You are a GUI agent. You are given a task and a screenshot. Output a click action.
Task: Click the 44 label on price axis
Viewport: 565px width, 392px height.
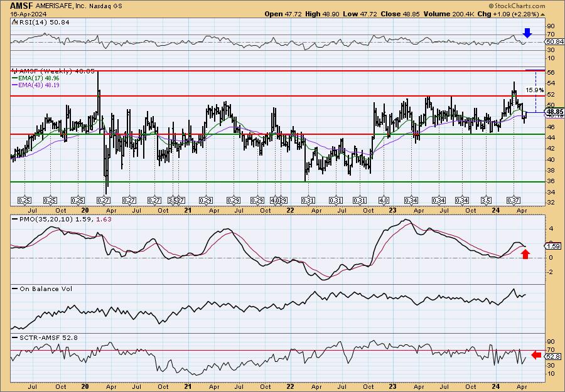coord(551,138)
